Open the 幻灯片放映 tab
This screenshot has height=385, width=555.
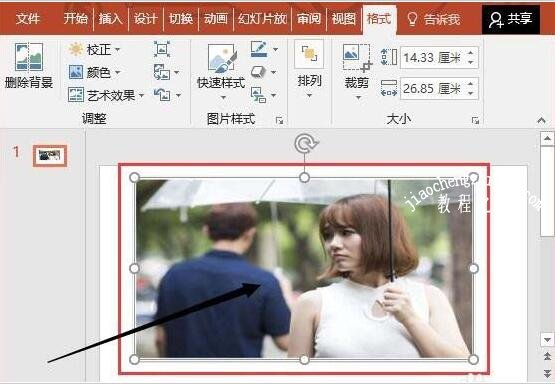coord(262,18)
